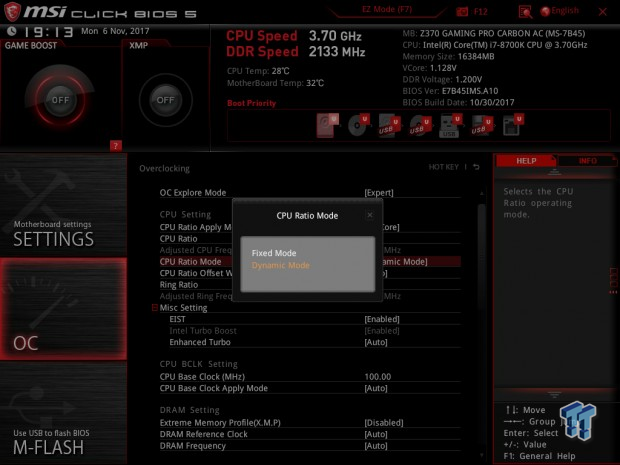The height and width of the screenshot is (465, 620).
Task: Click the back arrow next to HOT KEY
Action: coord(476,167)
